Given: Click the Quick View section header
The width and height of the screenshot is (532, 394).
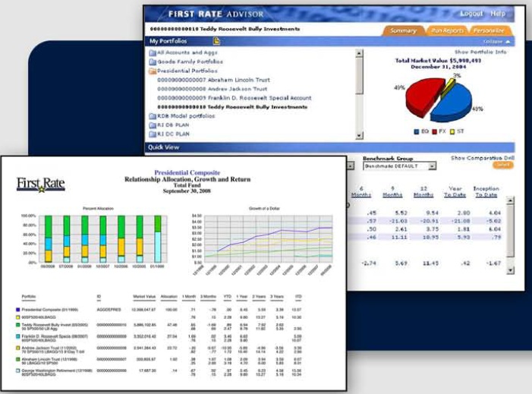Looking at the screenshot, I should pos(330,147).
